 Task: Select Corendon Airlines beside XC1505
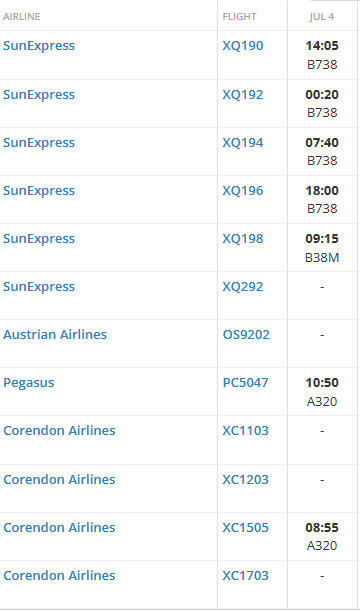click(x=59, y=527)
